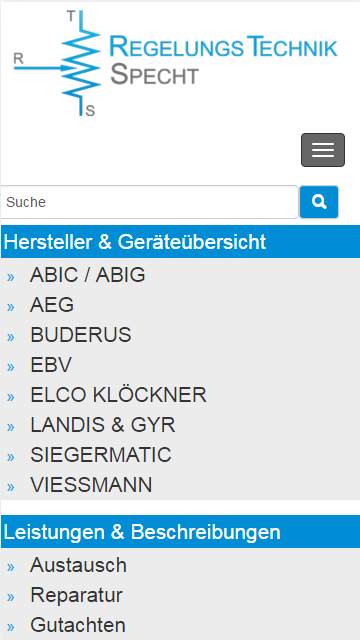Go to the ELCO KLÖCKNER page
360x640 pixels.
(118, 395)
